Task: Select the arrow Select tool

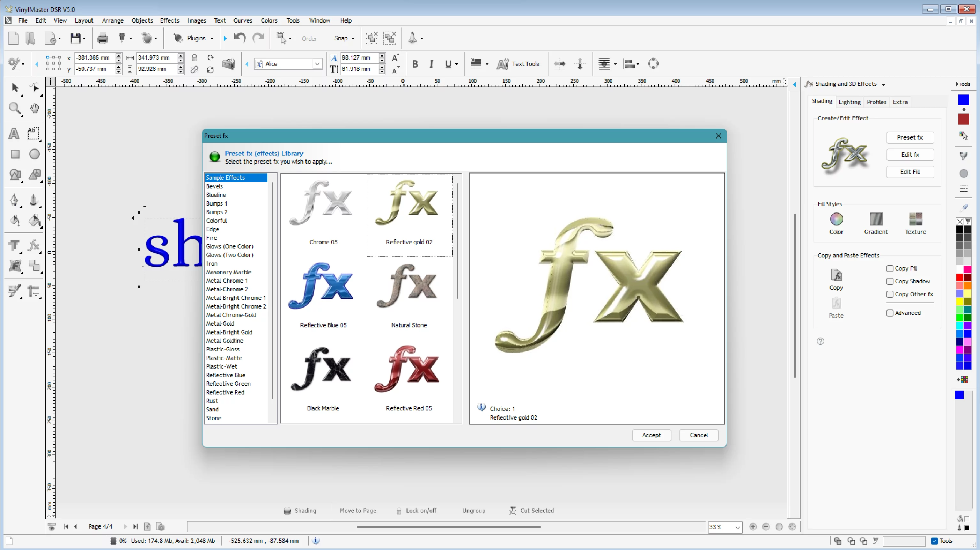Action: pos(15,88)
